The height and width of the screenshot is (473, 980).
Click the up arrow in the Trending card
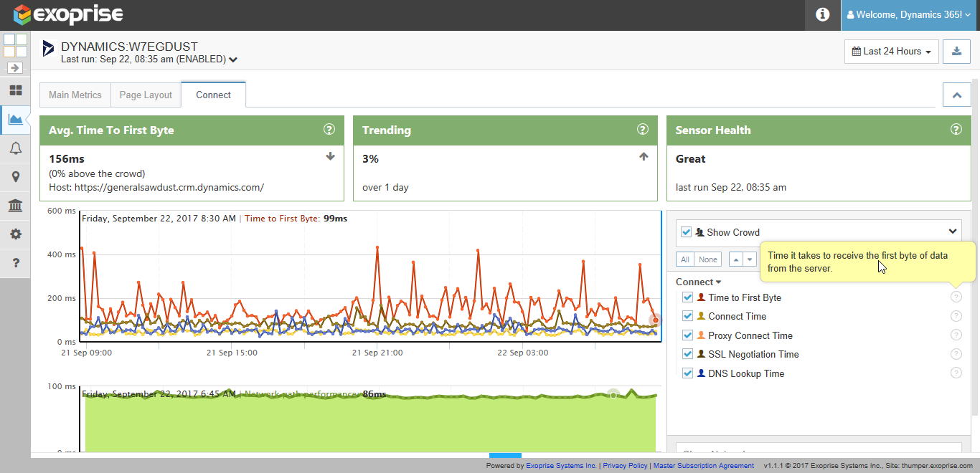coord(644,156)
